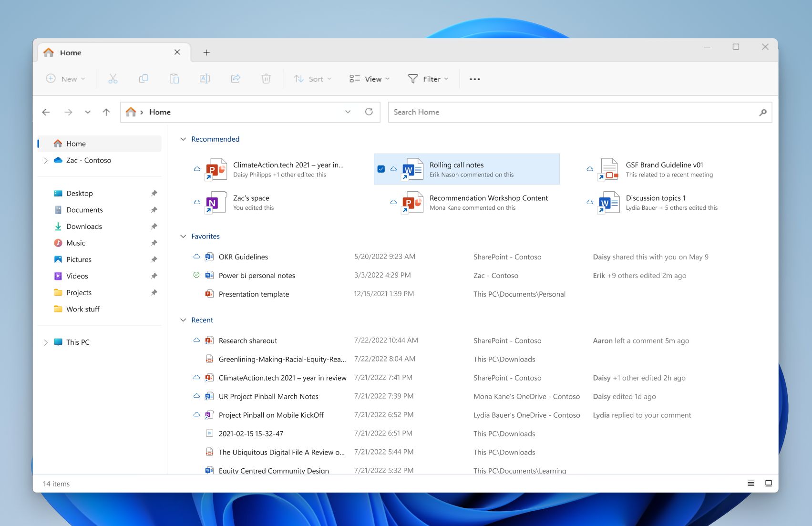Screen dimensions: 812x526
Task: Open the Sort dropdown
Action: click(x=312, y=79)
